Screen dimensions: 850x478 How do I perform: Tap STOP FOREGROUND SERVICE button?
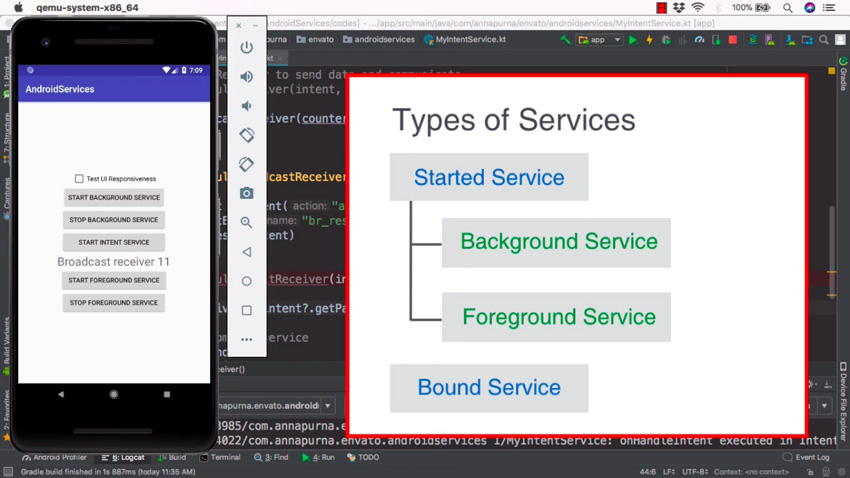114,303
